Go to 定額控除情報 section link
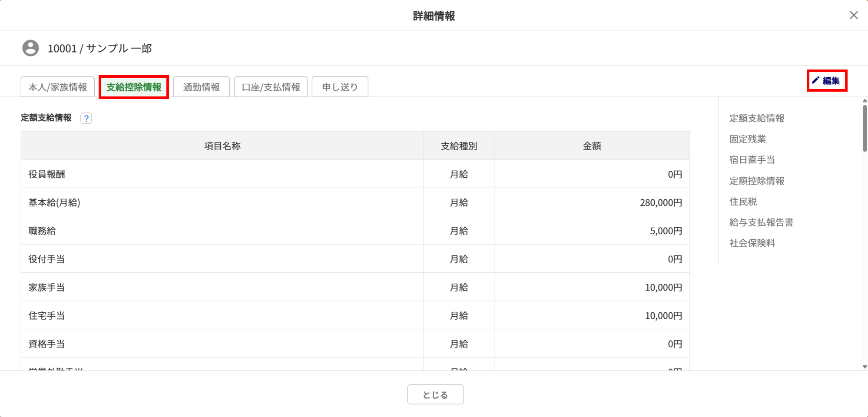The height and width of the screenshot is (417, 868). [756, 181]
